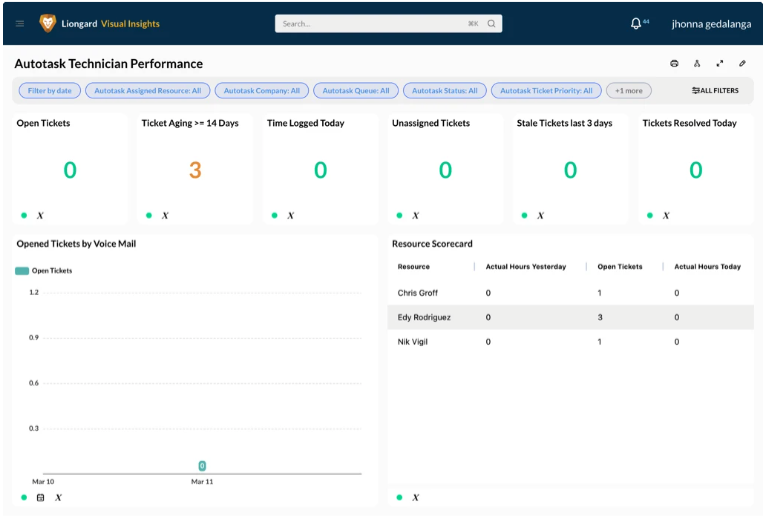The image size is (765, 530).
Task: Sort by Actual Hours Today column
Action: (707, 266)
